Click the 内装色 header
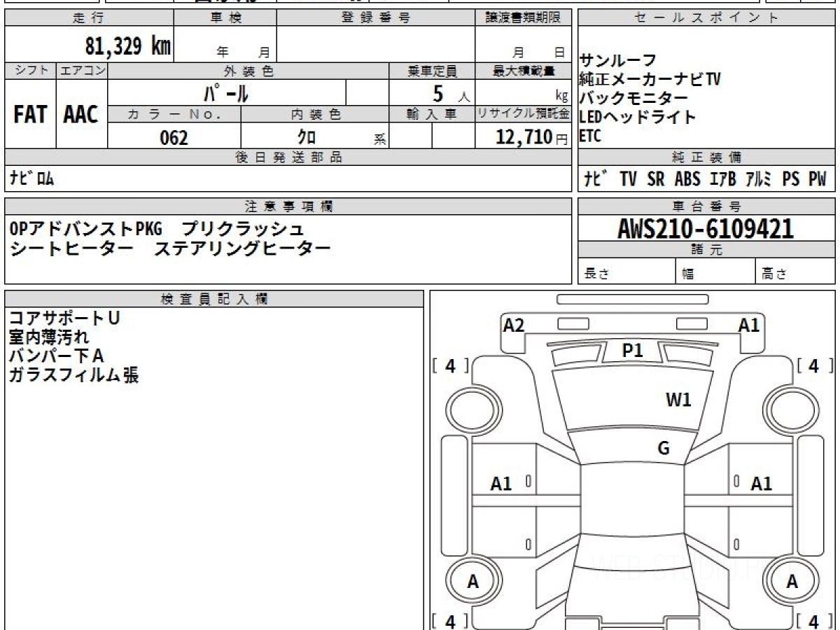This screenshot has width=840, height=630. pyautogui.click(x=315, y=114)
